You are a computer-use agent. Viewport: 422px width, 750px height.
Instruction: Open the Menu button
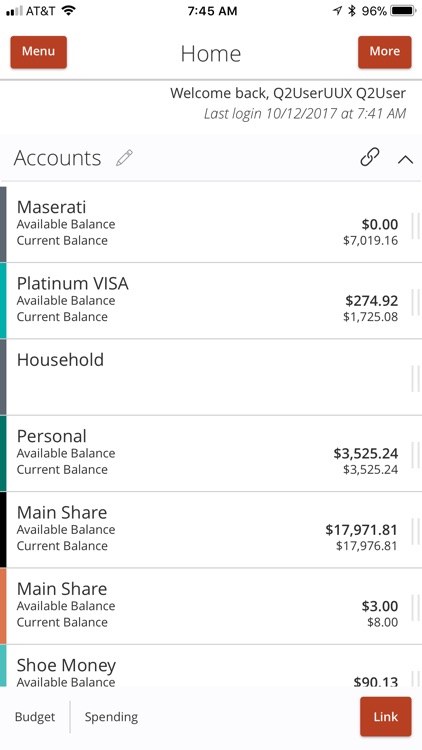(39, 52)
